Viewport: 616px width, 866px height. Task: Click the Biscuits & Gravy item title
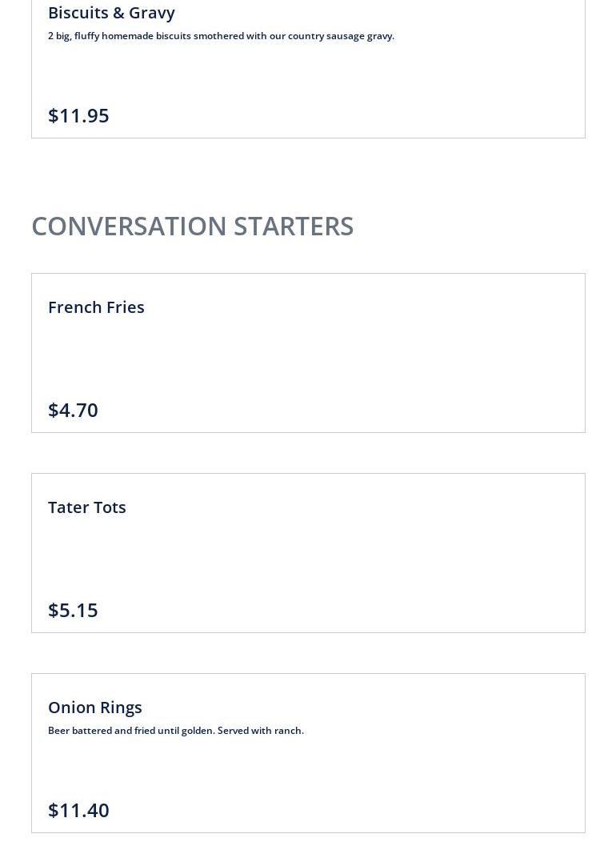(111, 13)
